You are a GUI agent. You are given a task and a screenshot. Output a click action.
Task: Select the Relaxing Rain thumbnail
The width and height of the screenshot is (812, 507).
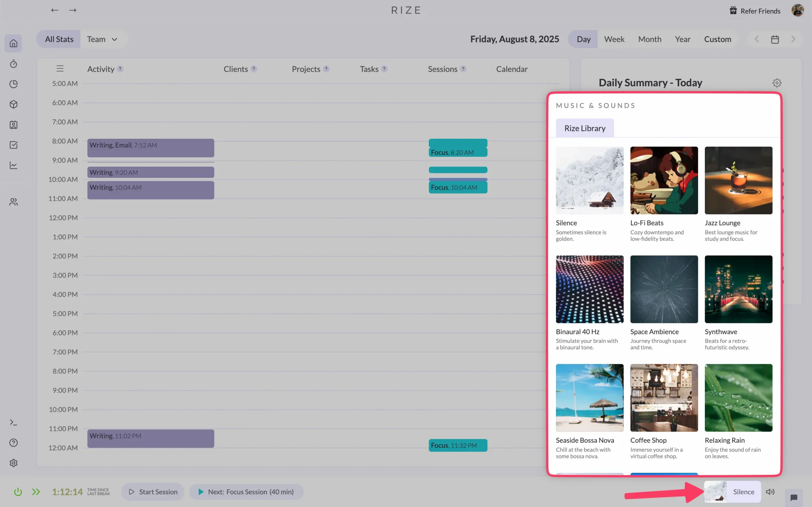click(x=738, y=398)
